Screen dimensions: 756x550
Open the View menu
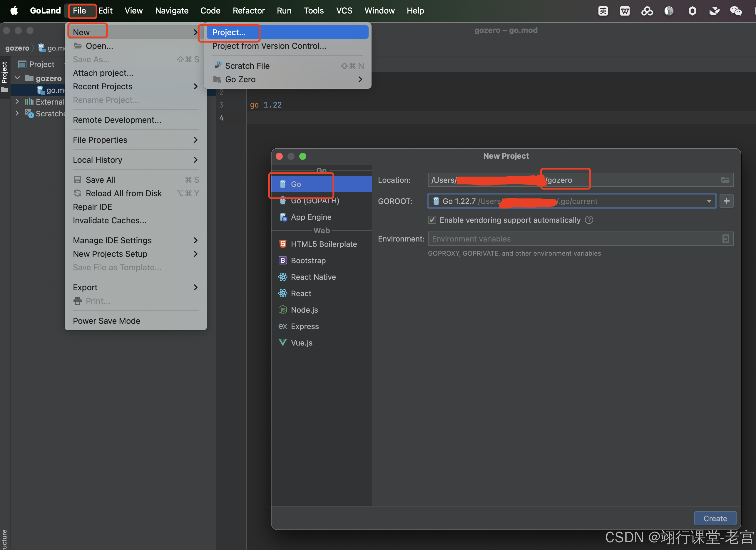pos(133,11)
